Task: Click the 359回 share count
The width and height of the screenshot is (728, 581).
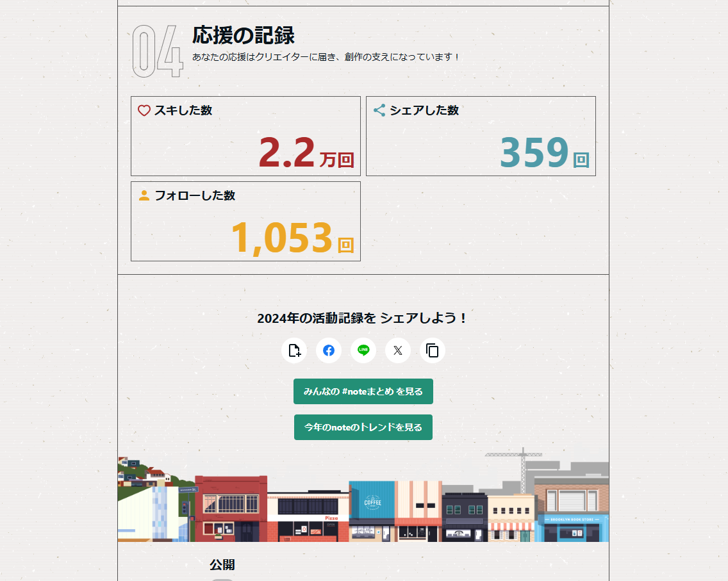Action: (543, 154)
